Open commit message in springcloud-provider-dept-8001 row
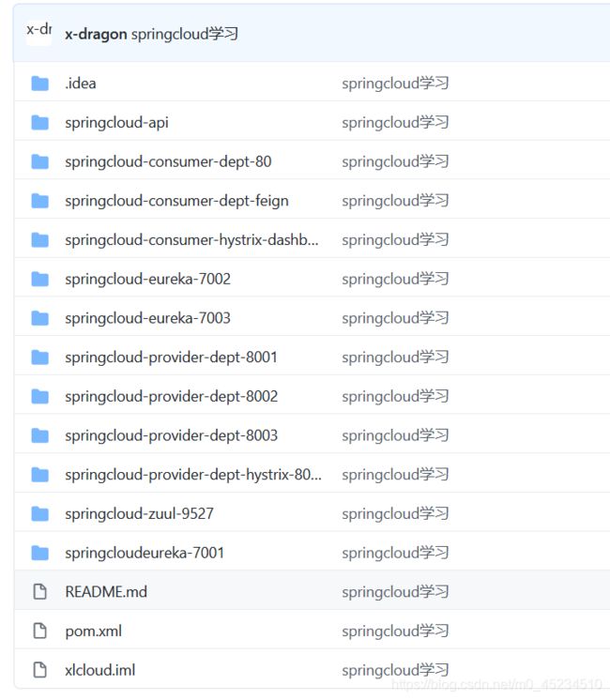Screen dimensions: 610x700 pyautogui.click(x=395, y=358)
